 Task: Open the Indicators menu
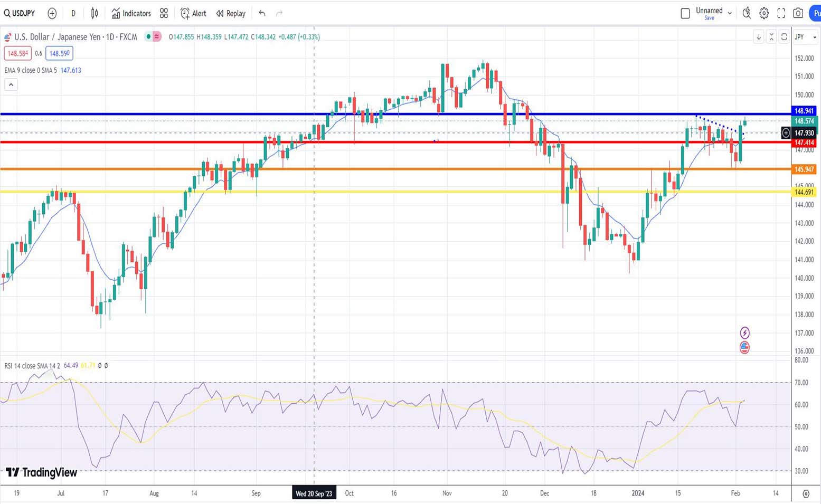[131, 13]
